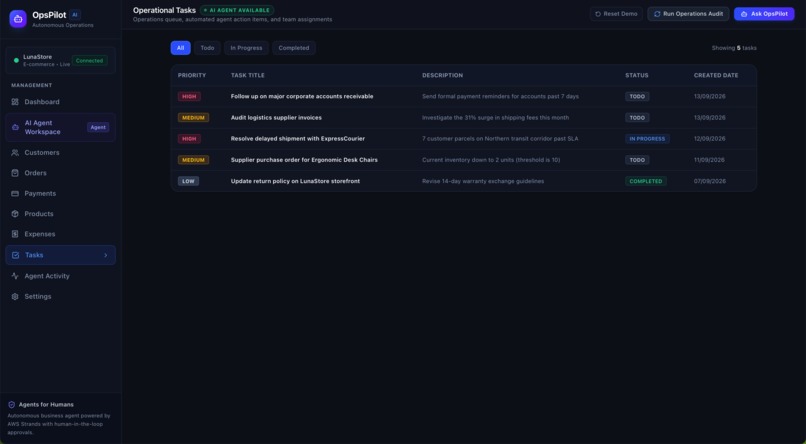Click the COMPLETED status badge

pos(646,181)
